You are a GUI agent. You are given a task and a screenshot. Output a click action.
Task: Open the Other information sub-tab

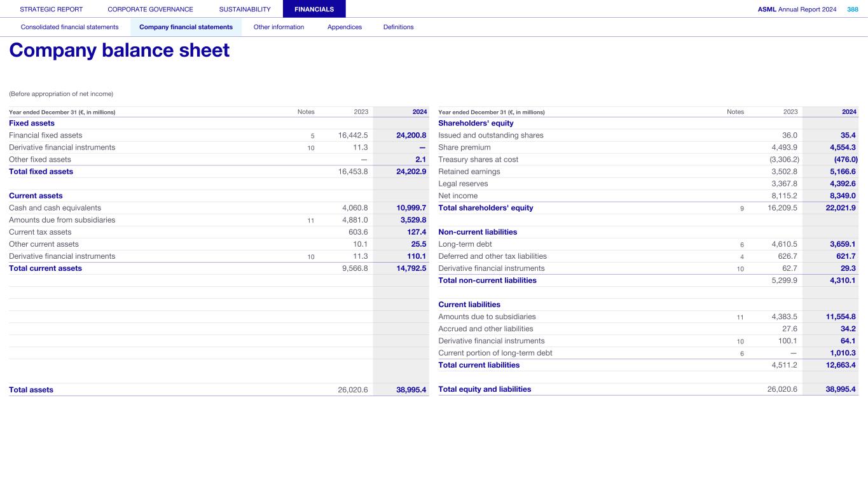[x=279, y=27]
